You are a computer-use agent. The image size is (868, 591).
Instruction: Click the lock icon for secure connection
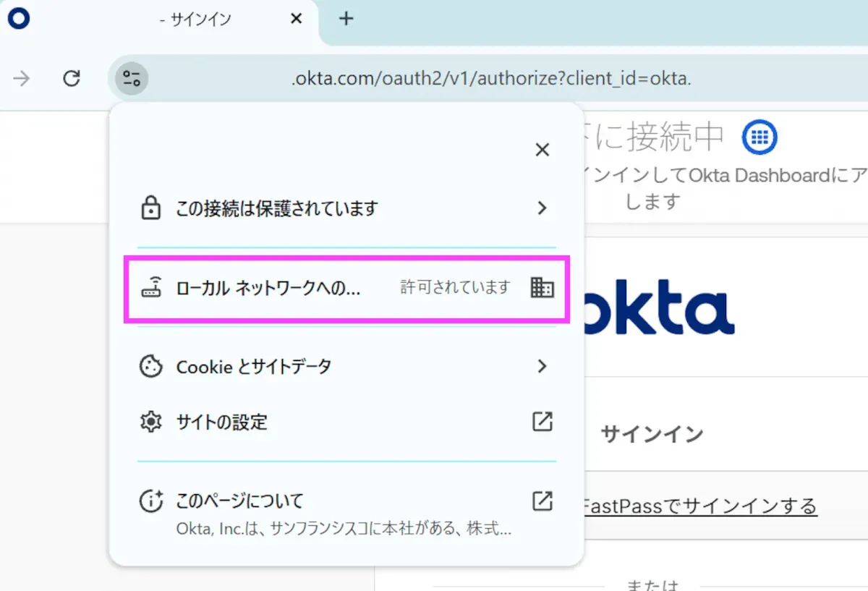pos(150,208)
